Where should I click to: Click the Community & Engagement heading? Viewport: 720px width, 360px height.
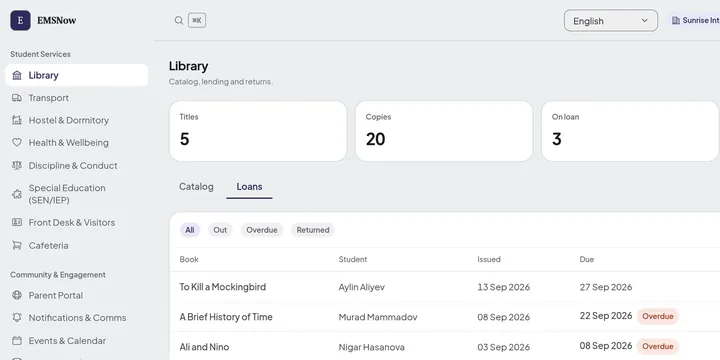click(58, 275)
